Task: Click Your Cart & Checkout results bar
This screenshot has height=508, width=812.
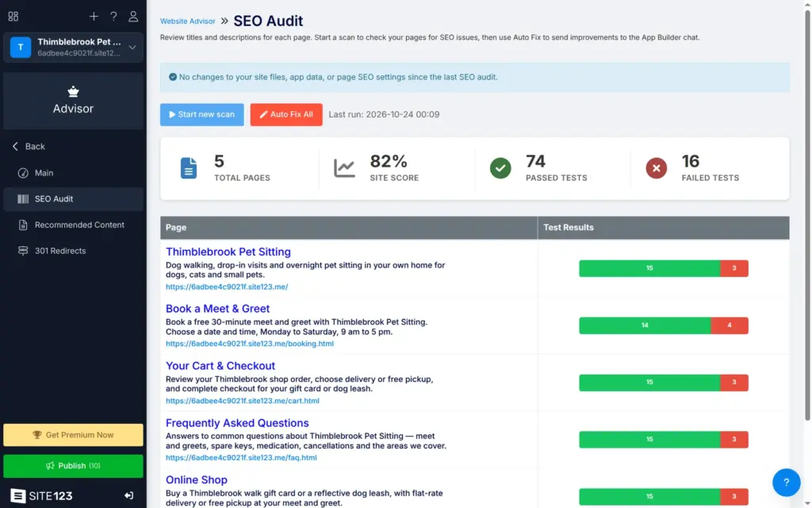Action: click(x=664, y=383)
